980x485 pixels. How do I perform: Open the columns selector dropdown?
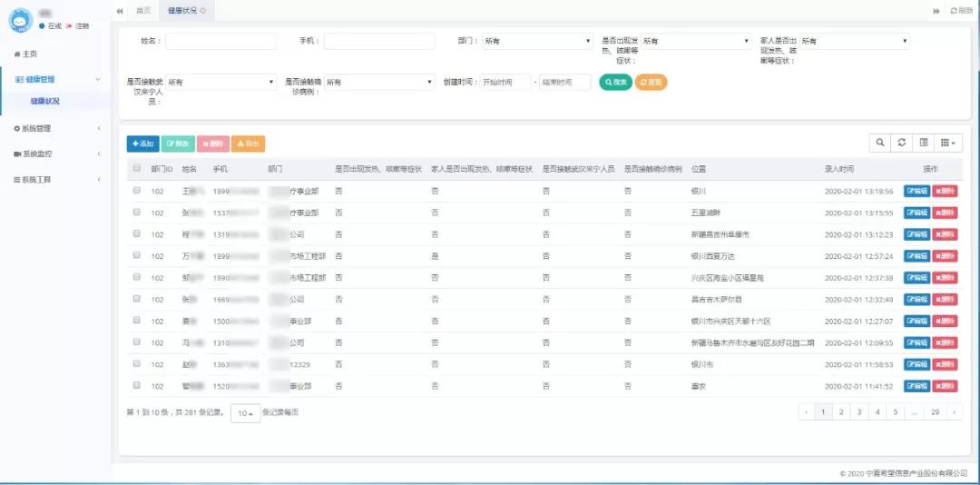click(x=949, y=143)
